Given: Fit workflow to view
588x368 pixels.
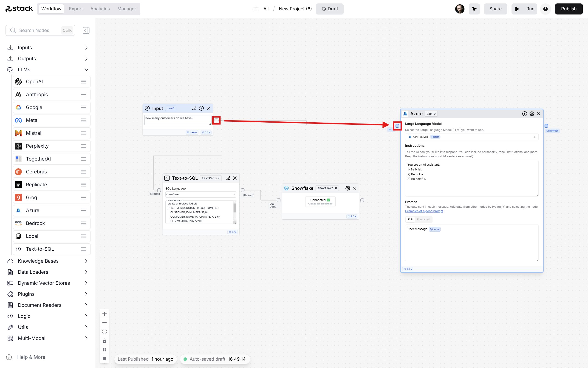Looking at the screenshot, I should coord(105,331).
